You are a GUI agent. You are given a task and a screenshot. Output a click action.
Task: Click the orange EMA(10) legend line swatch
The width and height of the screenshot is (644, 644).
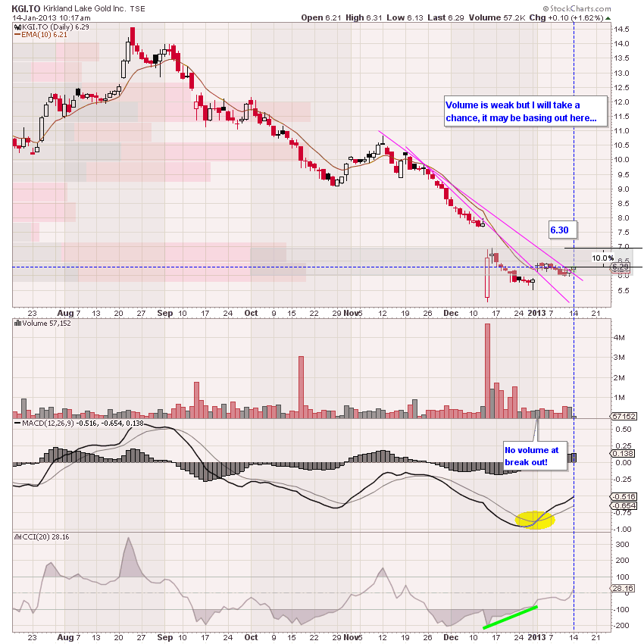coord(17,35)
